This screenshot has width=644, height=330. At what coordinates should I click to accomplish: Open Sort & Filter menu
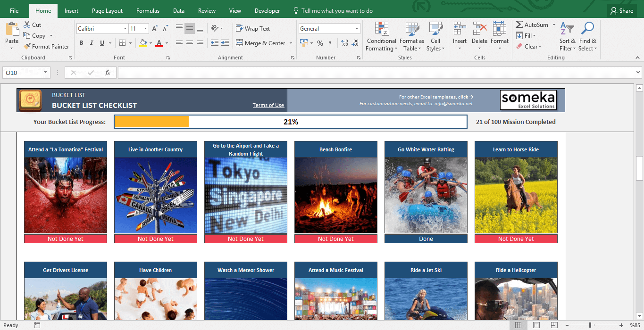click(x=567, y=37)
